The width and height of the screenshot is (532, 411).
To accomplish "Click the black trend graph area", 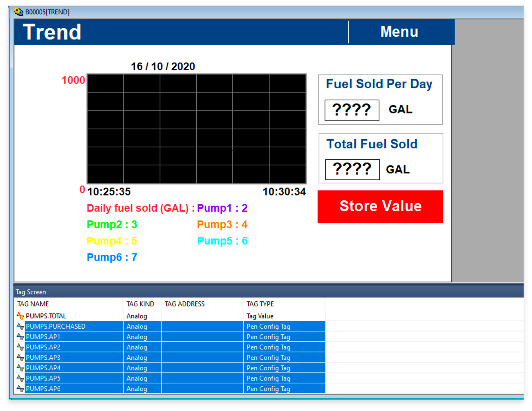I will [x=197, y=129].
